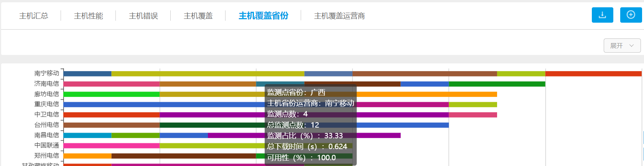This screenshot has height=166, width=644.
Task: Click the bright green first segment of 廊坊电信 bar
Action: 111,94
